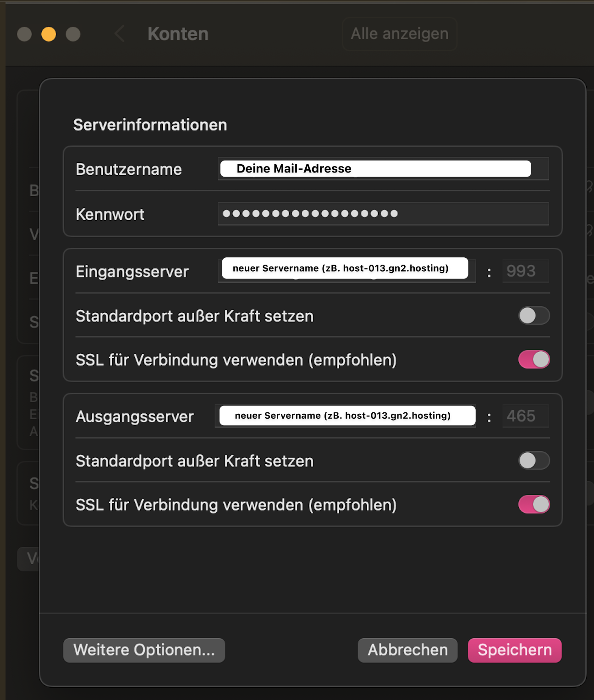The height and width of the screenshot is (700, 594).
Task: Open Weitere Optionen
Action: (x=144, y=650)
